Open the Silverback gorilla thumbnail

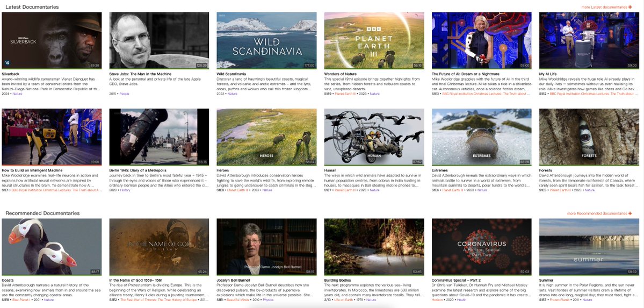pos(52,40)
